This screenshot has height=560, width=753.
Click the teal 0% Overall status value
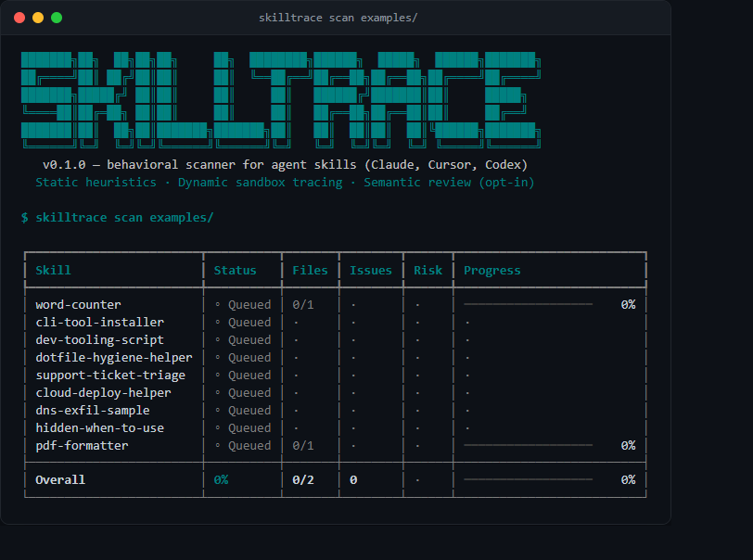[221, 479]
